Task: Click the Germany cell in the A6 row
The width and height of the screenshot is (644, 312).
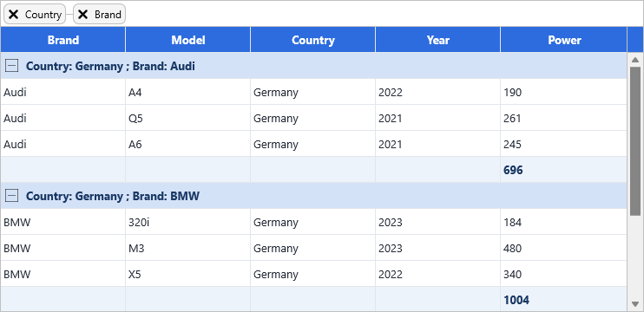Action: (x=313, y=145)
